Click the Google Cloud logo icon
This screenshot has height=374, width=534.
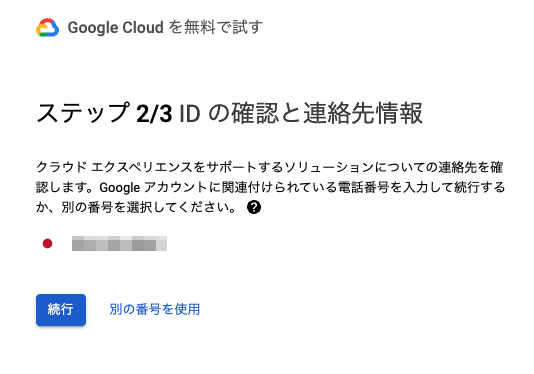(47, 27)
